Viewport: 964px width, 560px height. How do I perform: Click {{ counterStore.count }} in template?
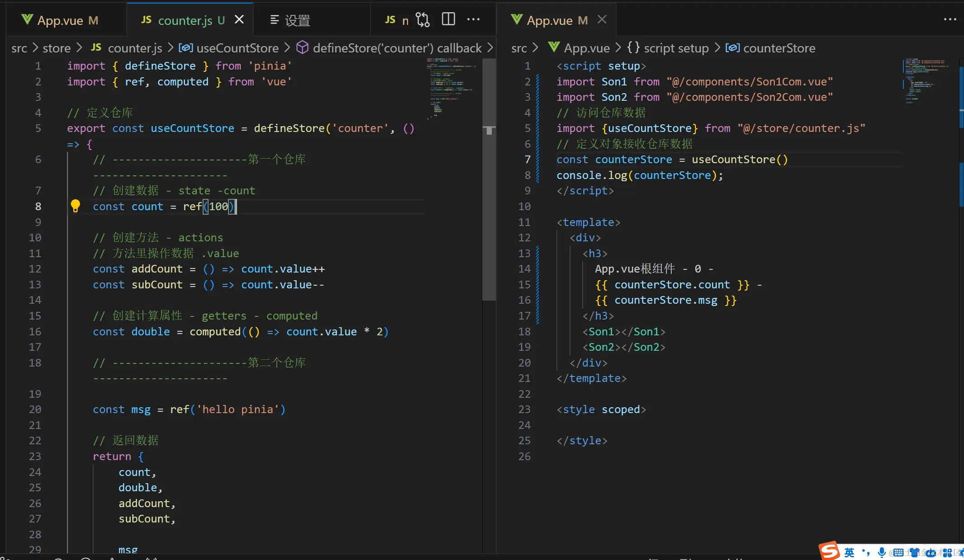pyautogui.click(x=672, y=284)
